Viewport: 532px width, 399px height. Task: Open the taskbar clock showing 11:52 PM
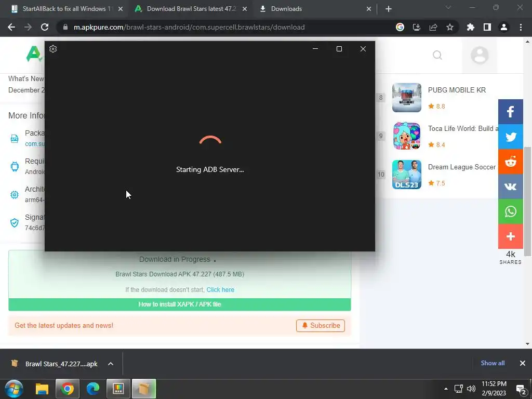(x=494, y=389)
